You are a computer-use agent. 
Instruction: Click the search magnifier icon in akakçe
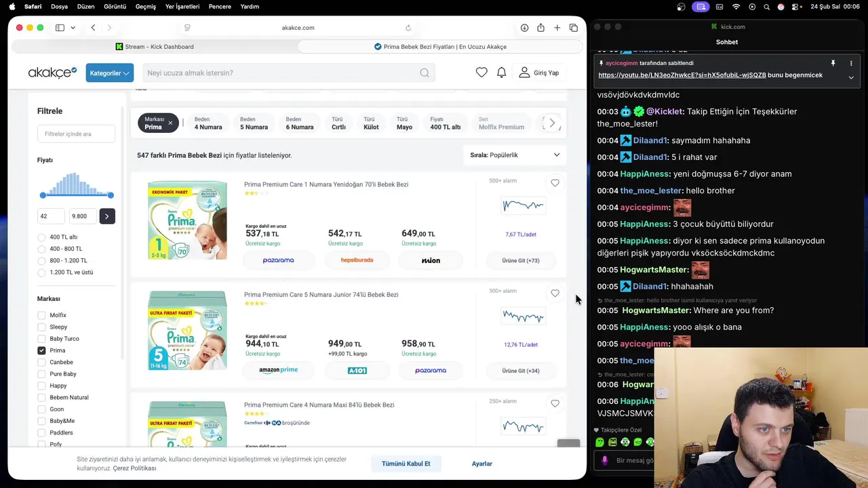425,73
